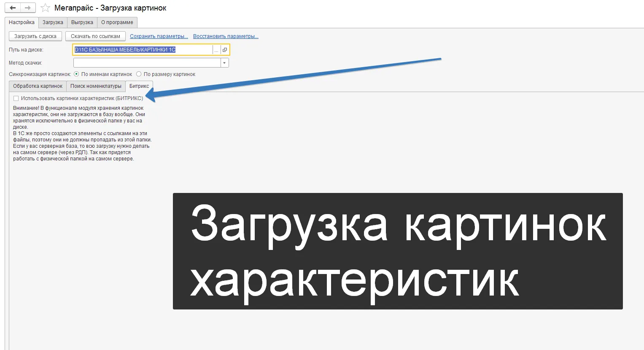Open path chooser via ellipsis button
This screenshot has height=350, width=644.
216,50
